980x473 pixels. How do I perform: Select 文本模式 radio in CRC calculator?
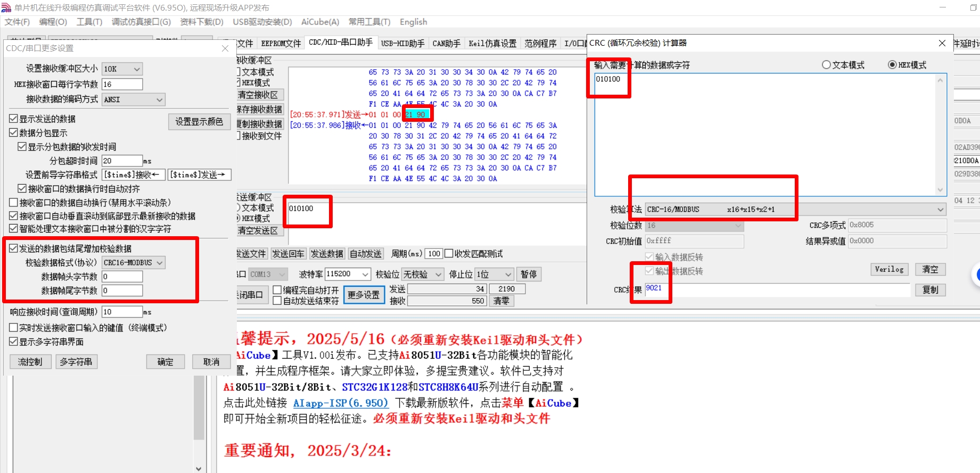[826, 65]
